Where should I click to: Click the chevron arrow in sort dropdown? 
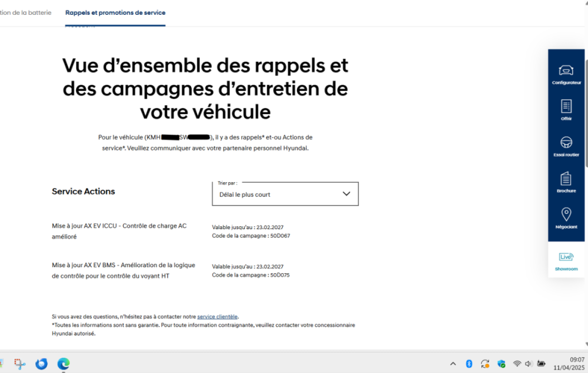(x=346, y=194)
